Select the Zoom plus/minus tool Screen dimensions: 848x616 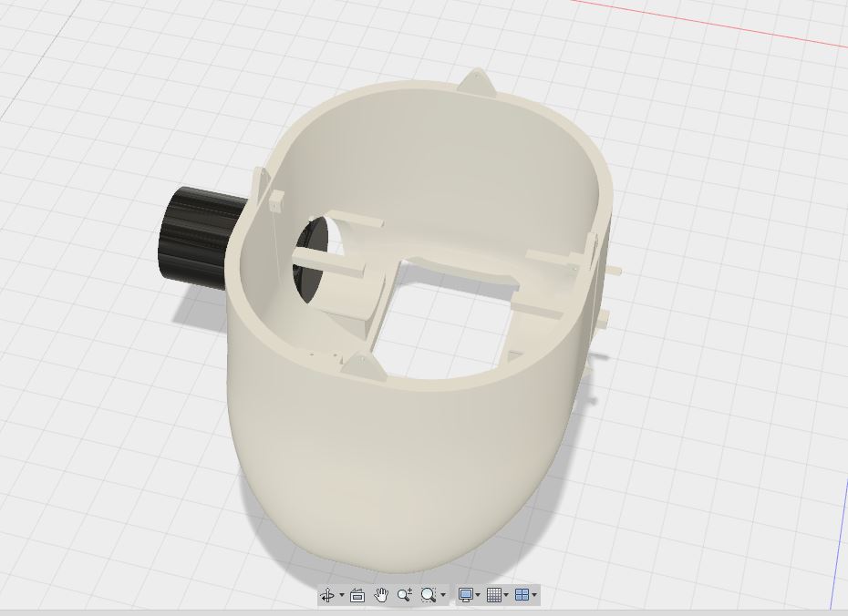(x=405, y=595)
